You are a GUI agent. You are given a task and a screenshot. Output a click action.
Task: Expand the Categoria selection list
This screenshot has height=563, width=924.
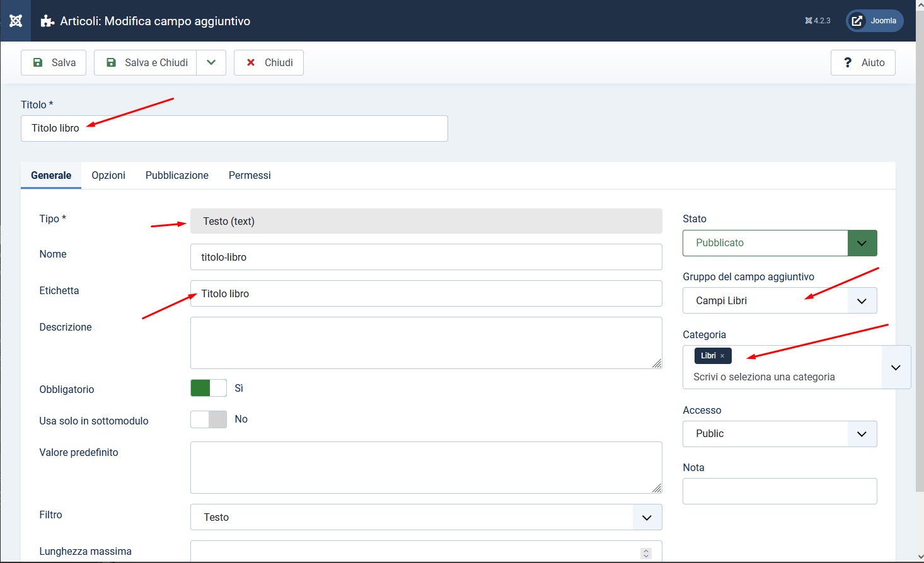click(x=896, y=367)
